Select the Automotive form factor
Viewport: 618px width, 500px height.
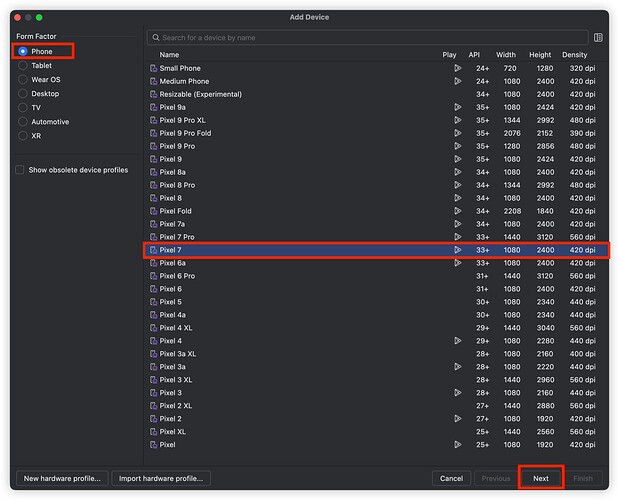(x=23, y=122)
